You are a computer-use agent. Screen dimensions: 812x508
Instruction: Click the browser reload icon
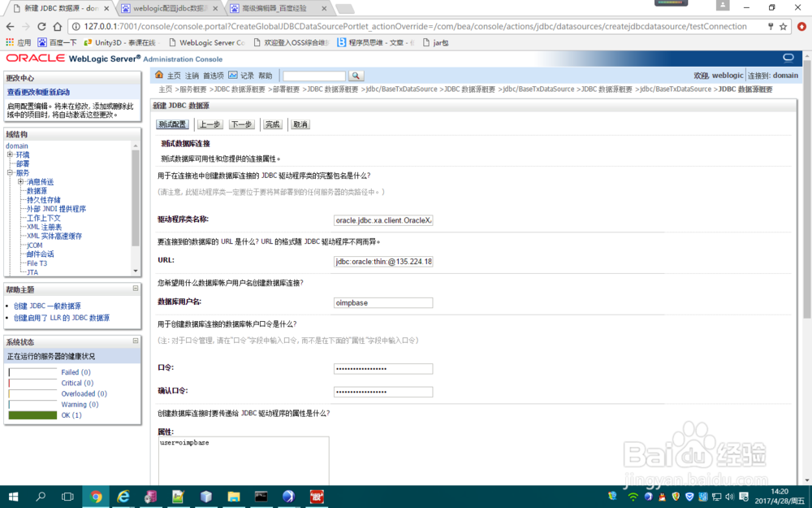tap(42, 27)
